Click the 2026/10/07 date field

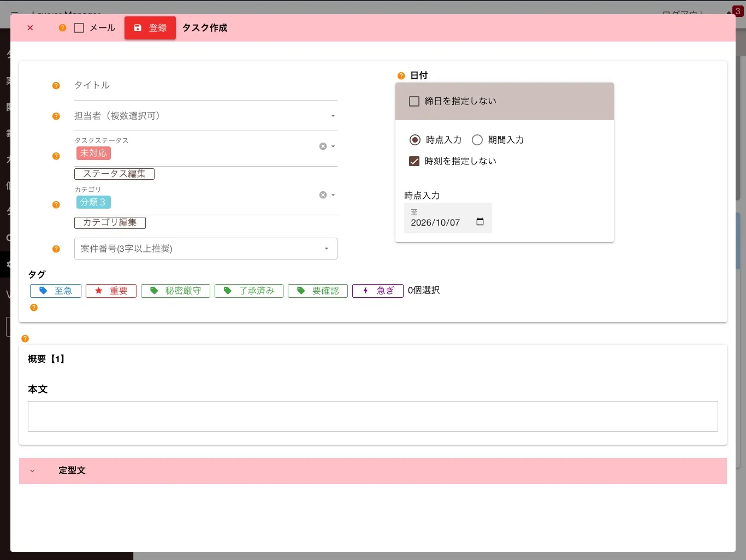[448, 218]
